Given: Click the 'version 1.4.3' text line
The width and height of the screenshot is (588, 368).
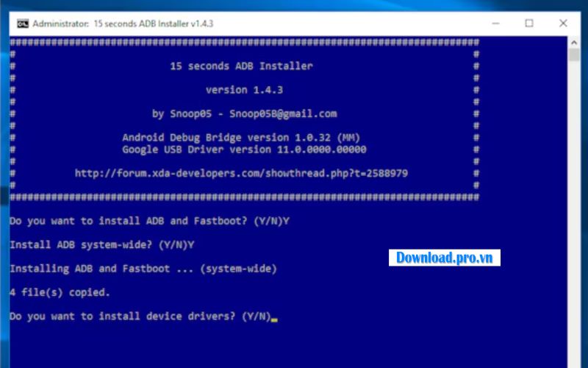Looking at the screenshot, I should tap(244, 90).
